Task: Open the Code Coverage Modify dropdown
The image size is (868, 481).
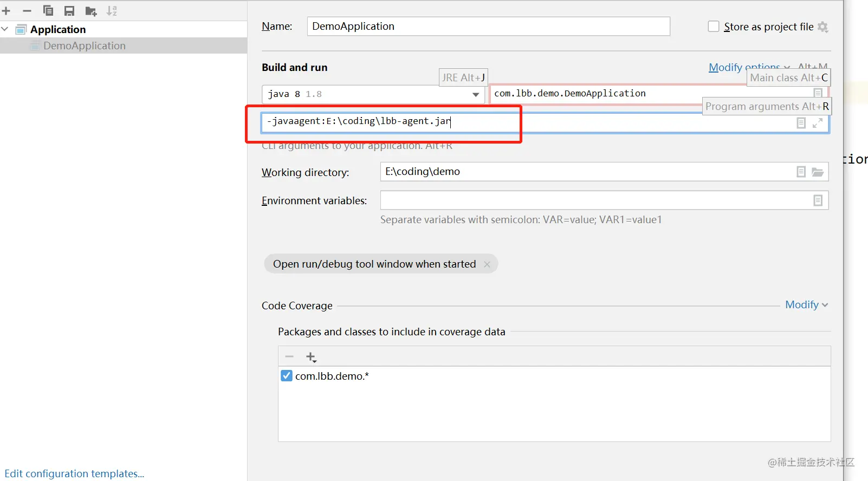Action: 807,304
